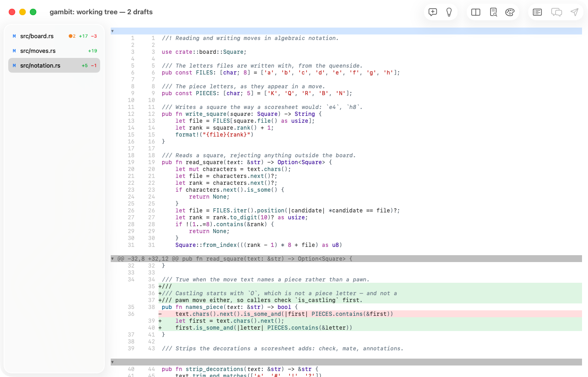The width and height of the screenshot is (588, 377).
Task: Click the line 'format!("{file}{rank}")'
Action: point(214,135)
